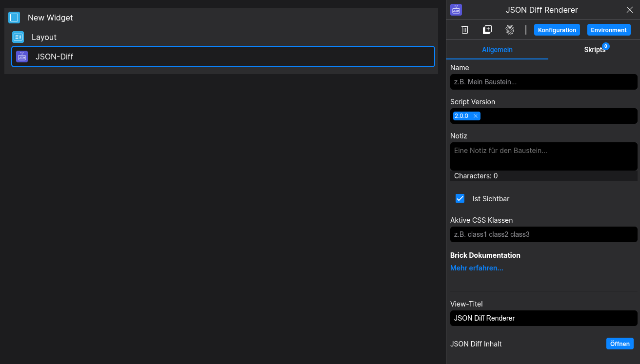The image size is (640, 364).
Task: Click the View-Titel input field
Action: click(543, 318)
